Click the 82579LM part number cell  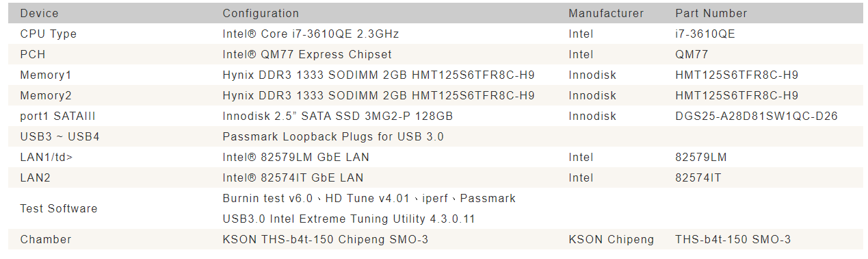pos(700,157)
